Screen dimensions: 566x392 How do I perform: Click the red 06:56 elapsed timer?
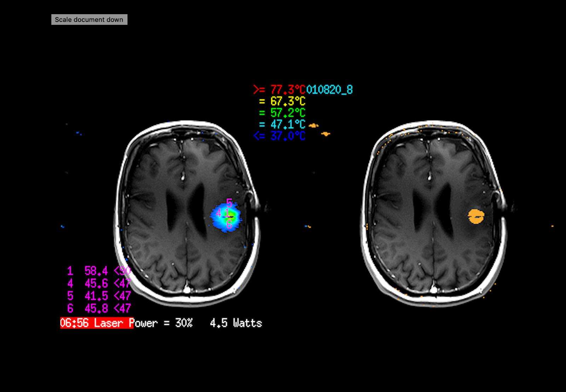(74, 323)
